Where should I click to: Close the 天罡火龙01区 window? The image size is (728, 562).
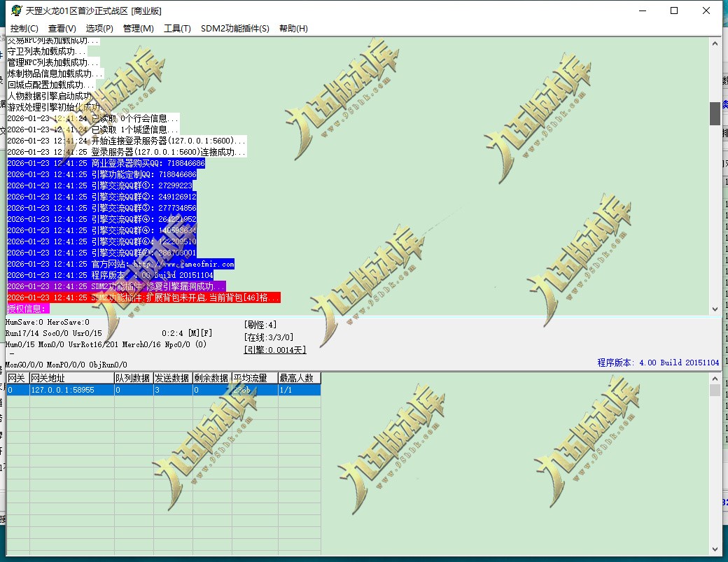(706, 10)
